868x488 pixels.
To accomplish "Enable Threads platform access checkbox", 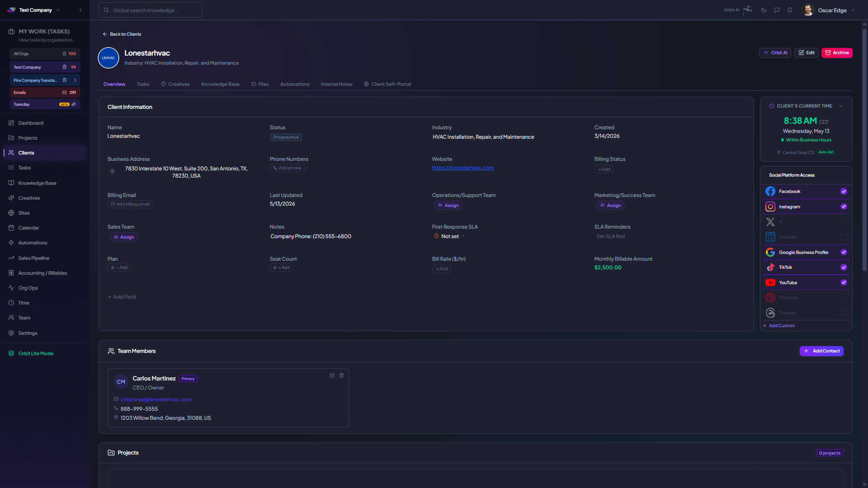I will [844, 313].
